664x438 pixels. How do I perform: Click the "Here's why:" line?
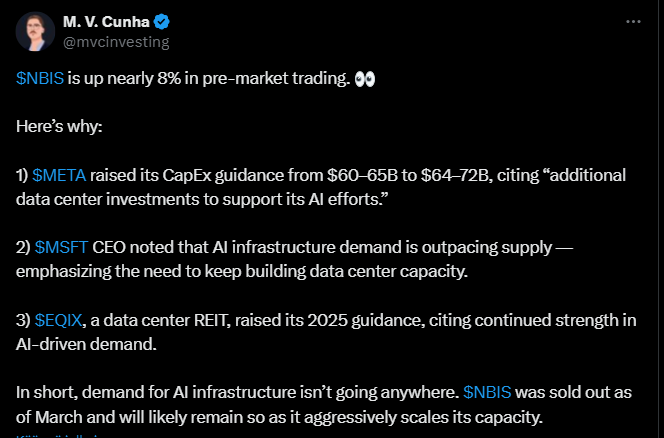click(x=58, y=127)
